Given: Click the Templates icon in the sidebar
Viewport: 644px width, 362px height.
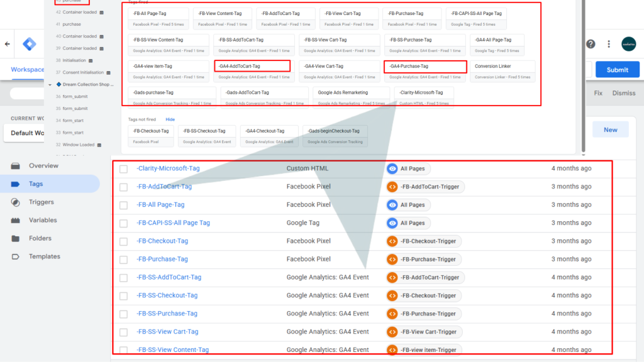Looking at the screenshot, I should pos(16,256).
